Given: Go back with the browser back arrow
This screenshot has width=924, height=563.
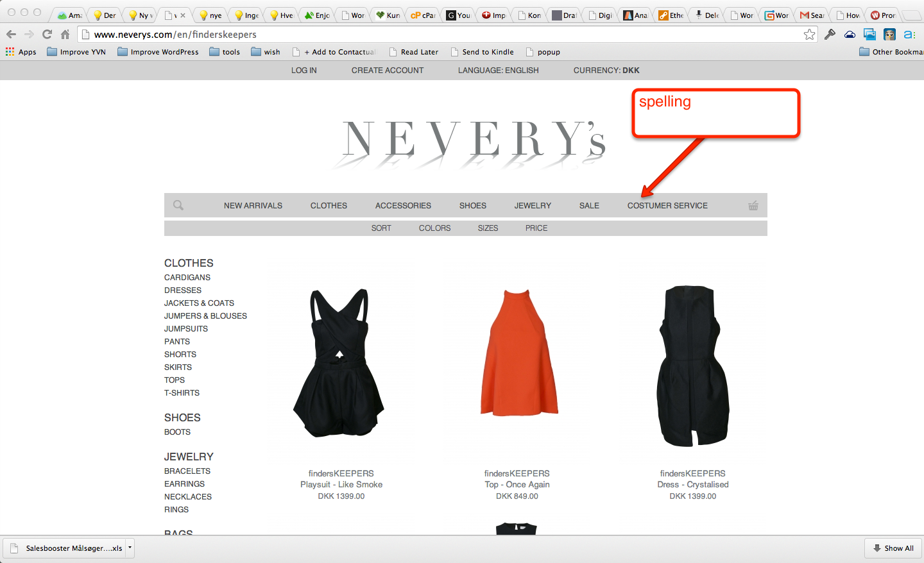Looking at the screenshot, I should click(x=12, y=35).
